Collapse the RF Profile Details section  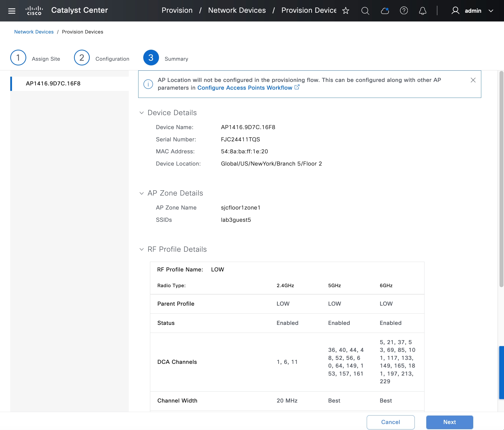[142, 249]
